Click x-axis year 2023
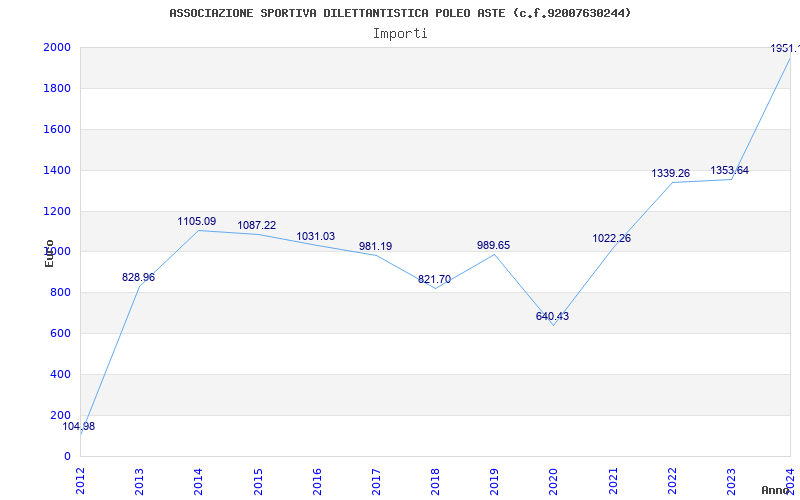 coord(731,481)
